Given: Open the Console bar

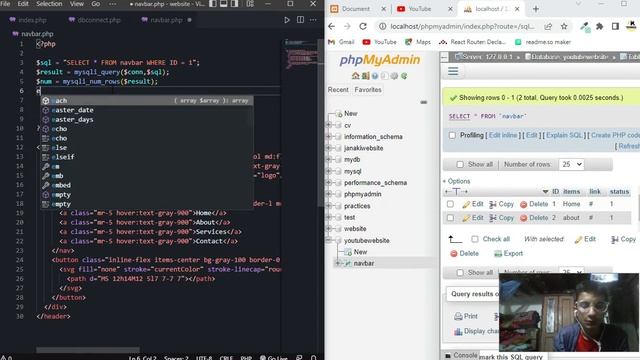Looking at the screenshot, I should [x=462, y=355].
